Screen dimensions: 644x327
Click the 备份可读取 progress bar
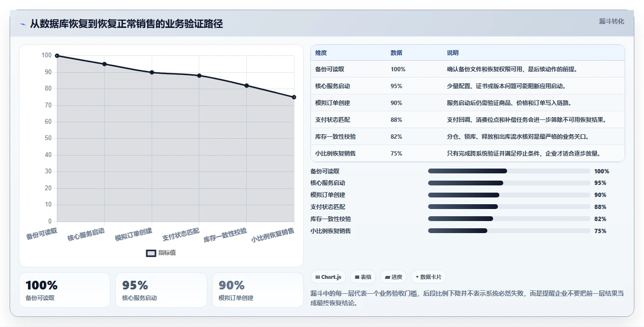click(x=509, y=171)
